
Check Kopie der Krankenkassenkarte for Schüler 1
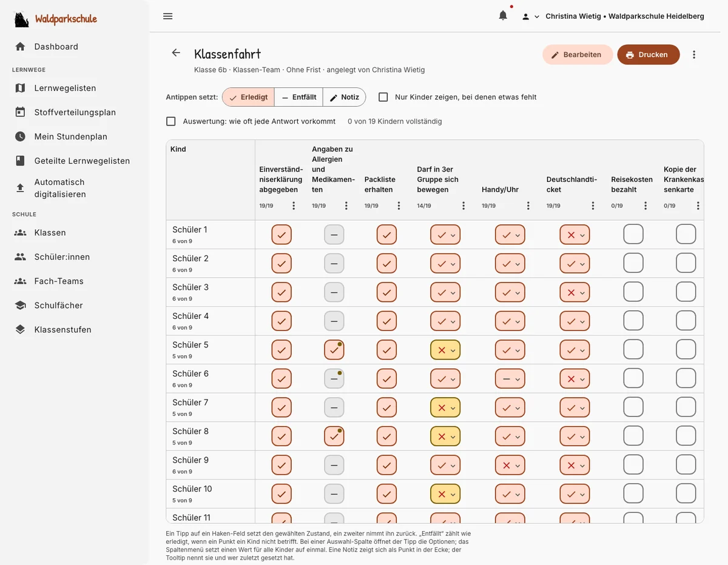[686, 235]
